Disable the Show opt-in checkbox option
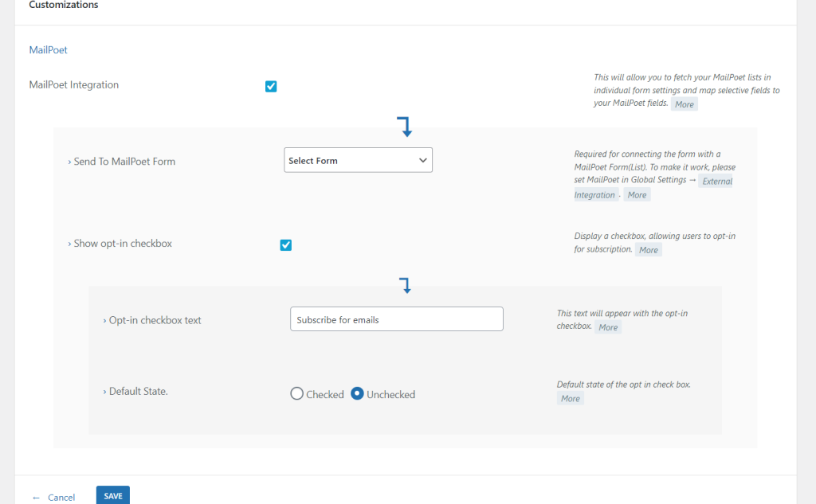Screen dimensions: 816x504 [x=286, y=245]
